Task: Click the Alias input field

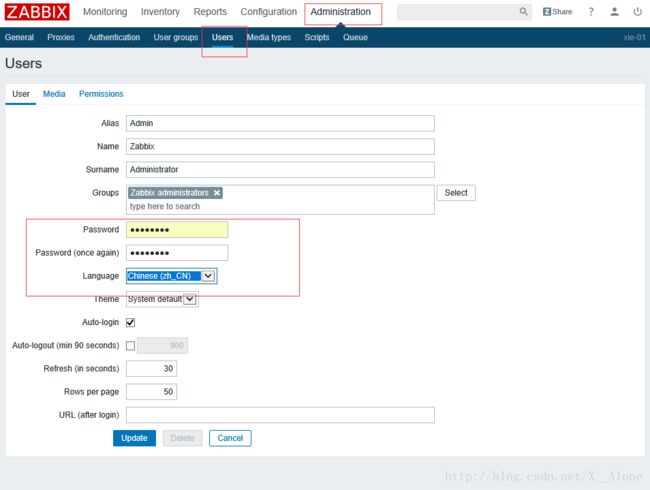Action: click(x=280, y=124)
